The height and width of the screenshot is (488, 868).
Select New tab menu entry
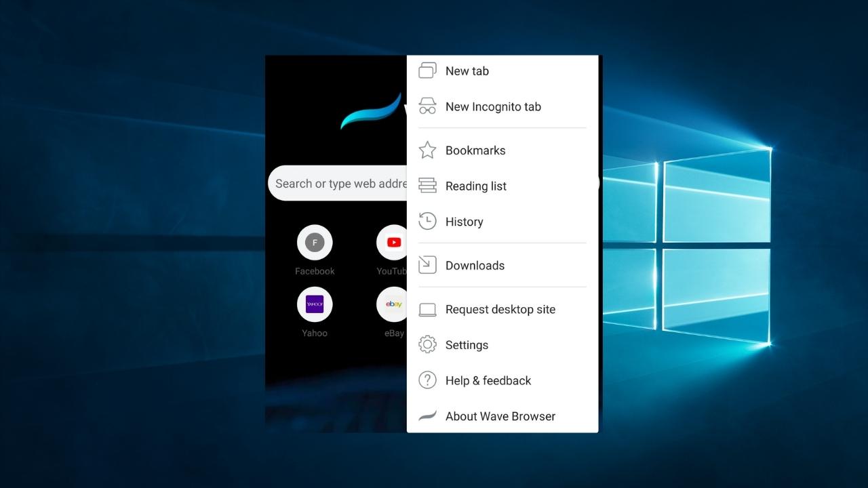point(502,70)
